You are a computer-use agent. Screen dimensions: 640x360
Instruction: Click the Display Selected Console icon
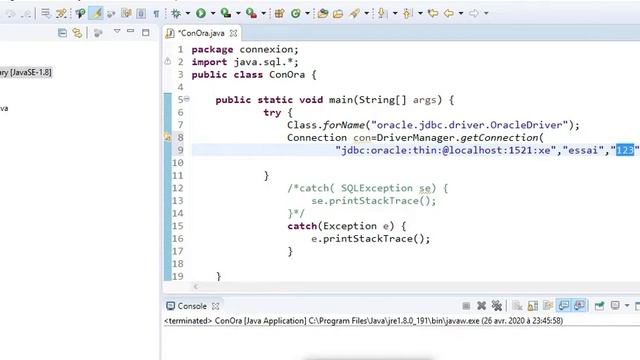[x=615, y=305]
